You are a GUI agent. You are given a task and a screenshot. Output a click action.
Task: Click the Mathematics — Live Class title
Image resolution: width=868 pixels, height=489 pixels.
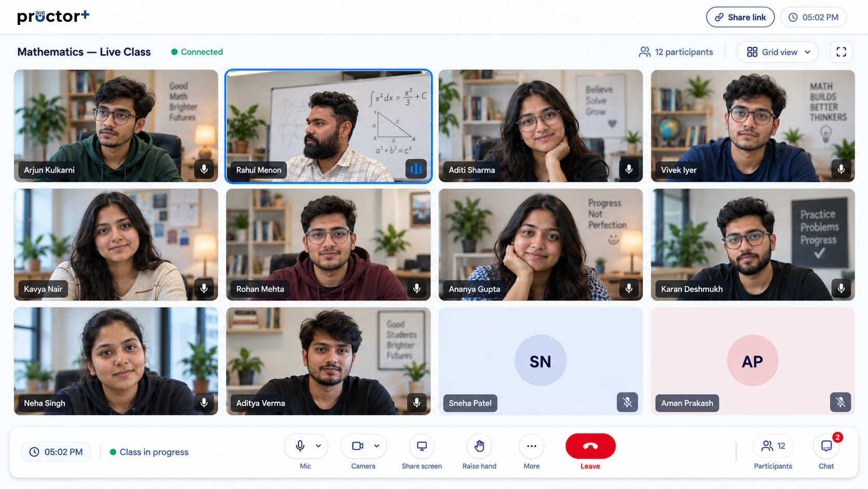click(x=84, y=52)
